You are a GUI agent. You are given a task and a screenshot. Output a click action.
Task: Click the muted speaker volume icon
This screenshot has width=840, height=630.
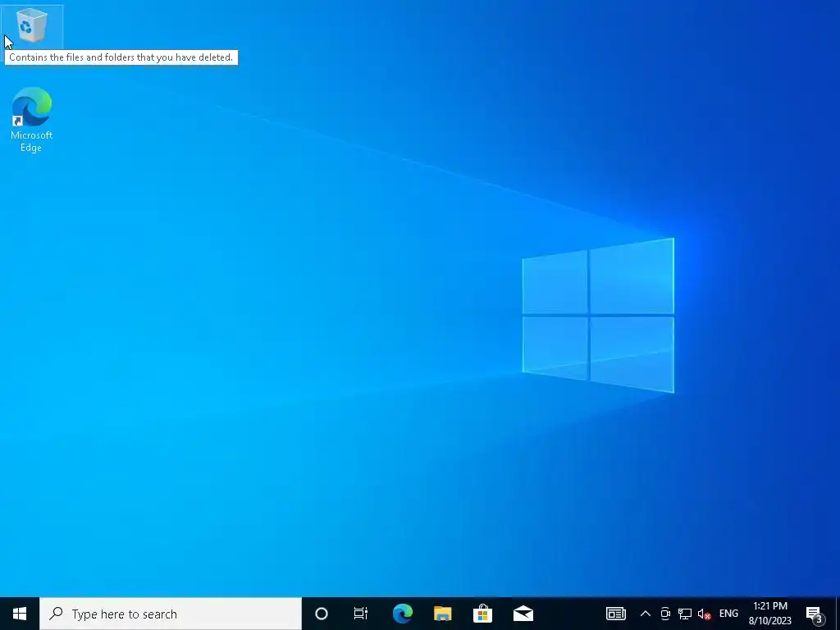coord(705,614)
